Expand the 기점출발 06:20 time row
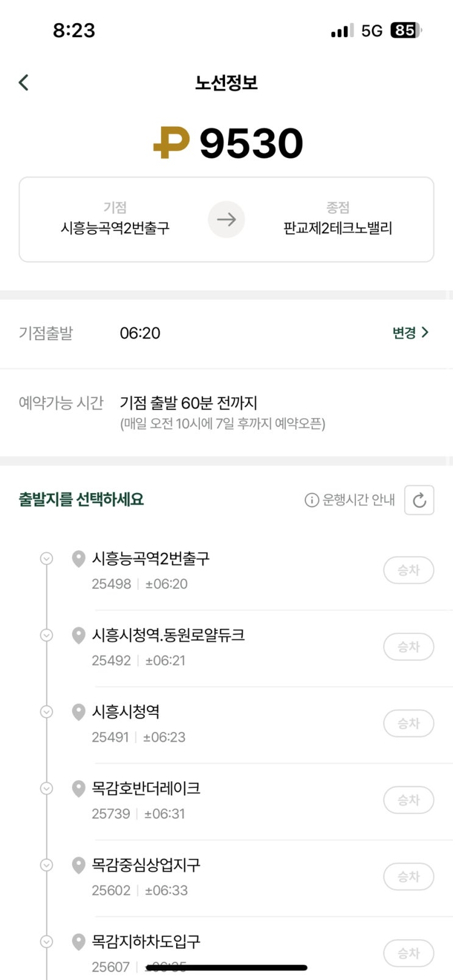 tap(140, 333)
